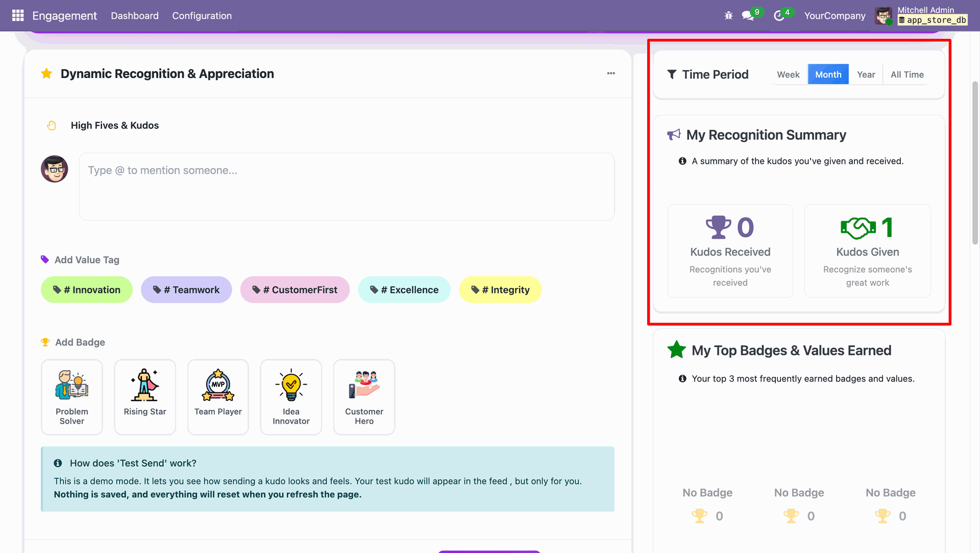Image resolution: width=980 pixels, height=553 pixels.
Task: Click the kudos mention text field
Action: click(347, 186)
